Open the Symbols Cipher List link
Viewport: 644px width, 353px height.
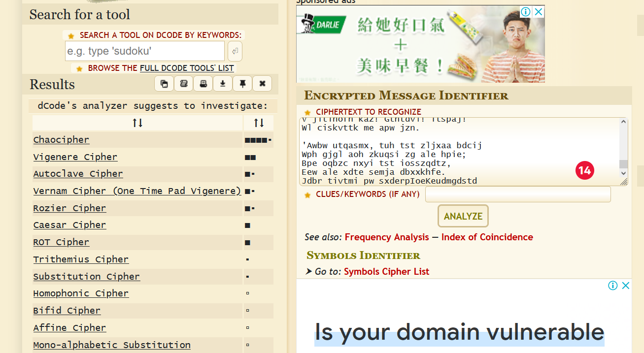(386, 272)
